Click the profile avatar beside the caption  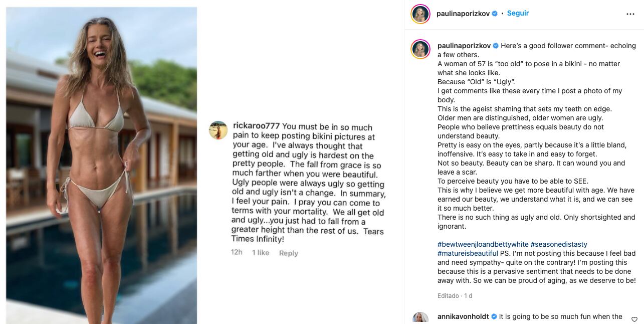[x=420, y=49]
